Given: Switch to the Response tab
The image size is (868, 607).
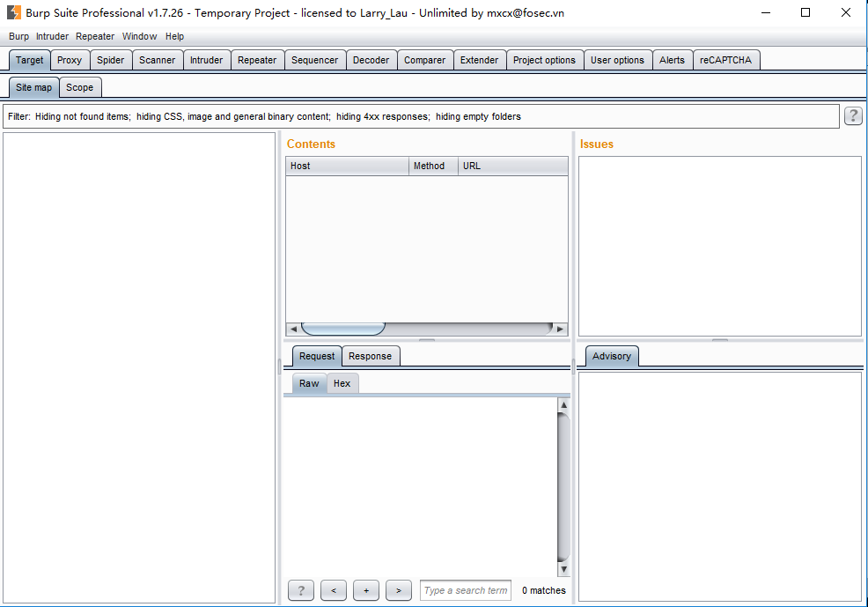Looking at the screenshot, I should click(x=371, y=356).
